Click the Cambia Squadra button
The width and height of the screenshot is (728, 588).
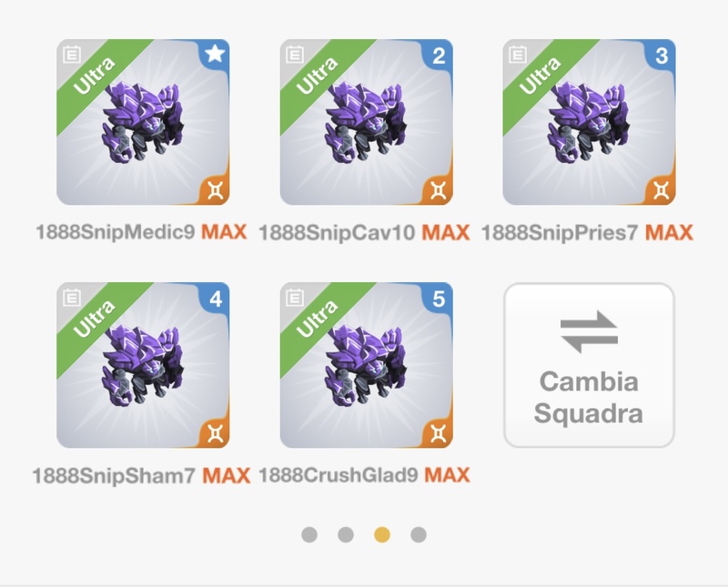click(x=589, y=366)
